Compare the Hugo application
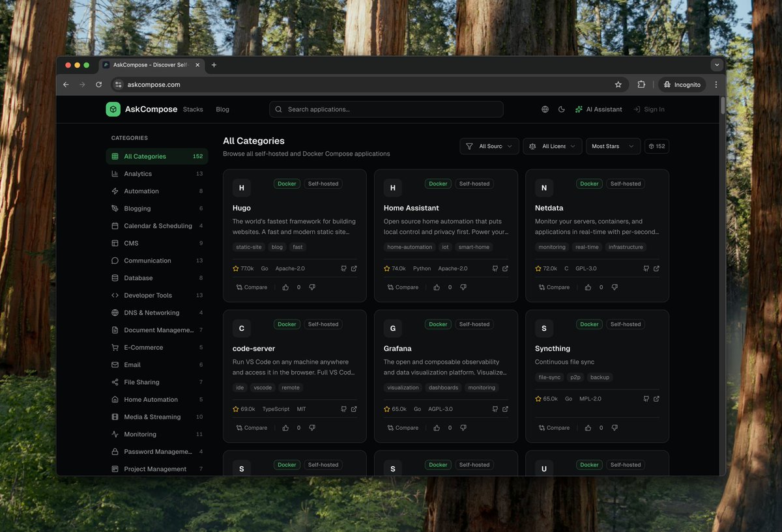 [252, 287]
